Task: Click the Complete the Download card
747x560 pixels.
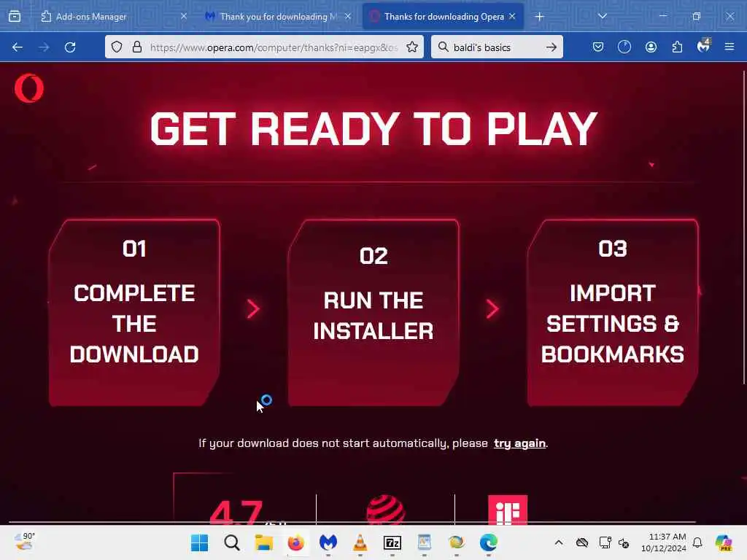Action: 134,313
